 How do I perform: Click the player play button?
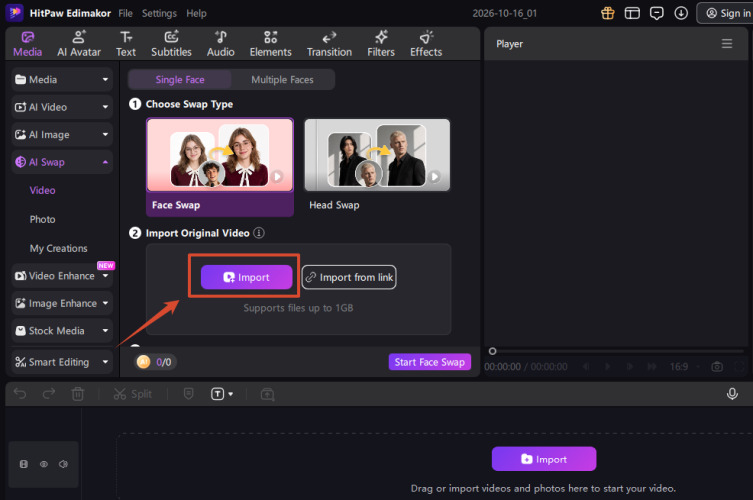click(607, 367)
